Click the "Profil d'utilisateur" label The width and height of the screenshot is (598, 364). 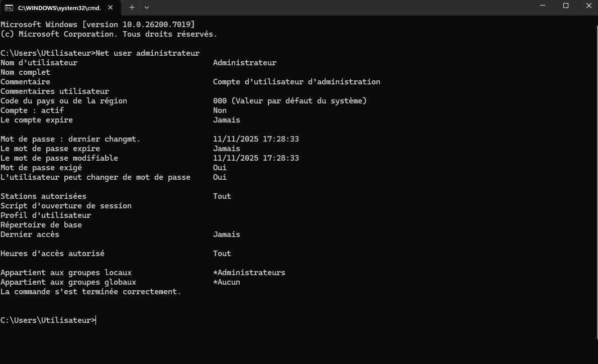click(46, 215)
